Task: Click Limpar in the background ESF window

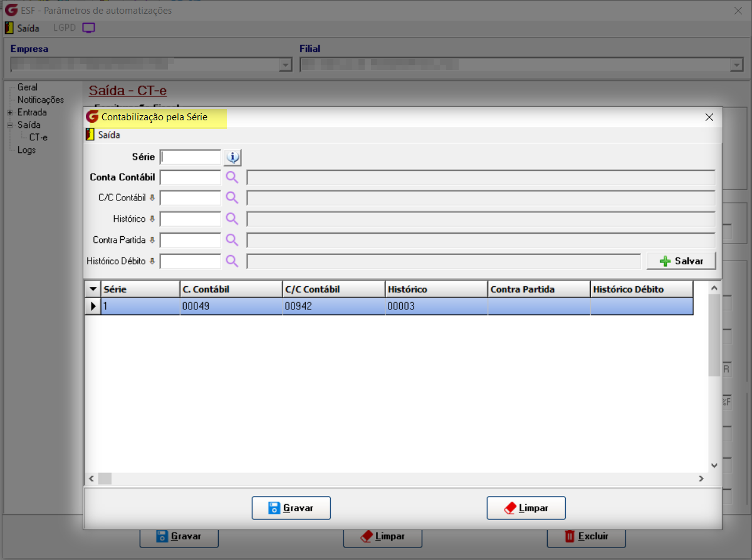Action: pyautogui.click(x=383, y=537)
